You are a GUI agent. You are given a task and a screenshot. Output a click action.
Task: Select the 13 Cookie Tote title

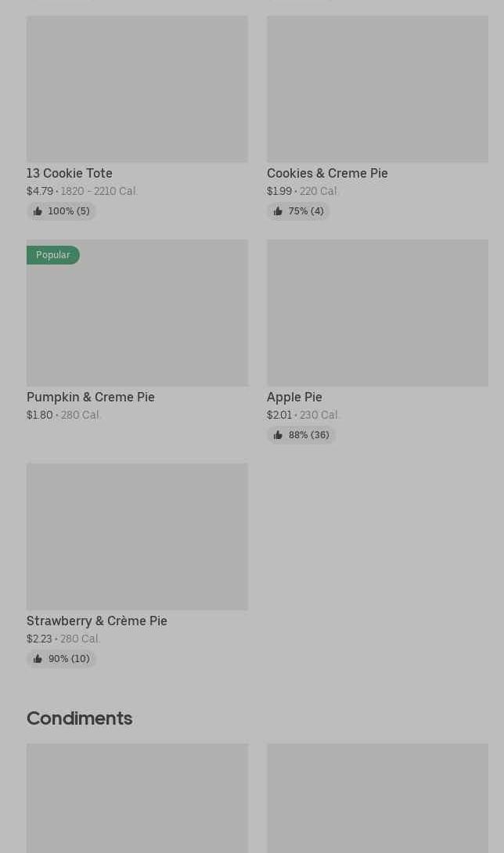pyautogui.click(x=70, y=173)
